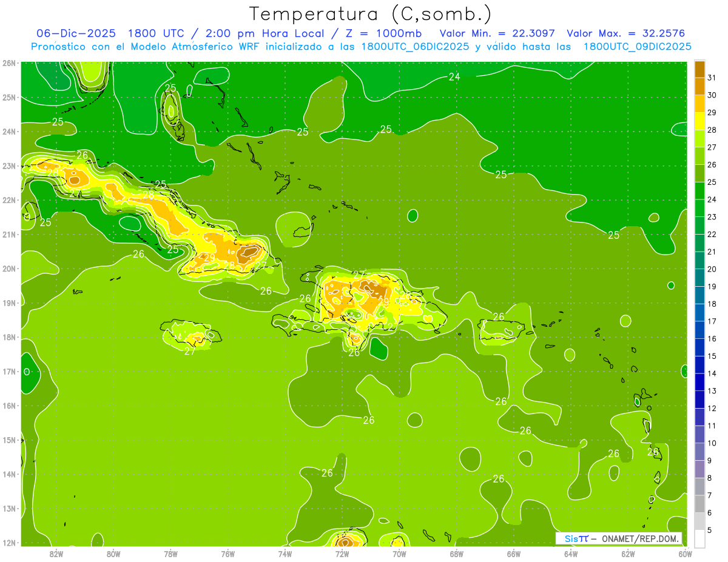Select the date '06-Dic-2025' in the subtitle
This screenshot has width=728, height=562.
pyautogui.click(x=77, y=33)
